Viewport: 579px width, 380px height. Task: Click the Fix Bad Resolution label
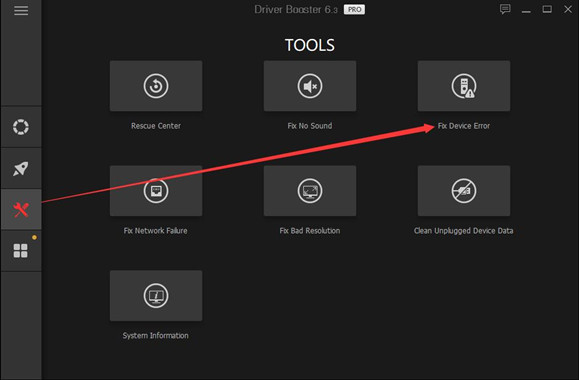(x=310, y=231)
